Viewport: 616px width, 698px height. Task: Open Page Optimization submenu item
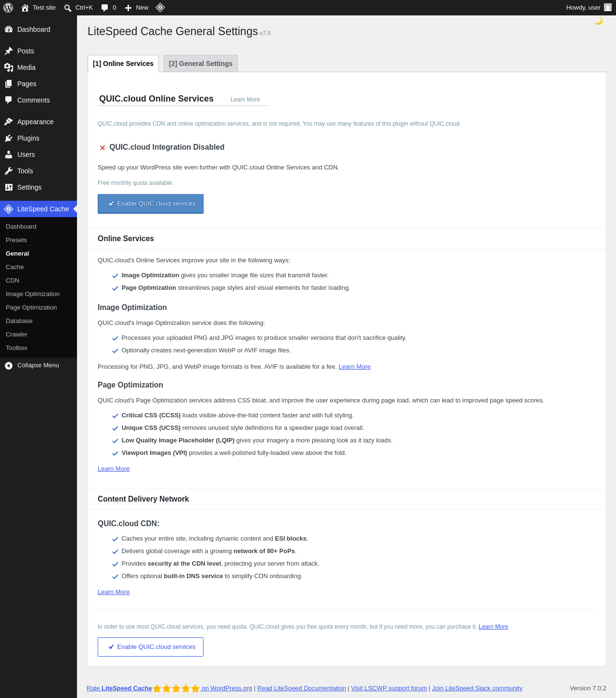coord(31,308)
